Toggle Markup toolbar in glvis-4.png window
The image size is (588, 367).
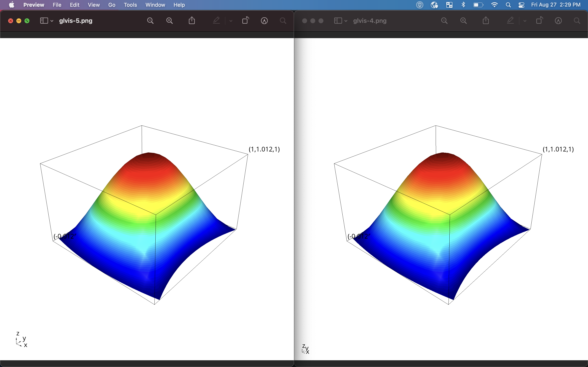(x=558, y=21)
